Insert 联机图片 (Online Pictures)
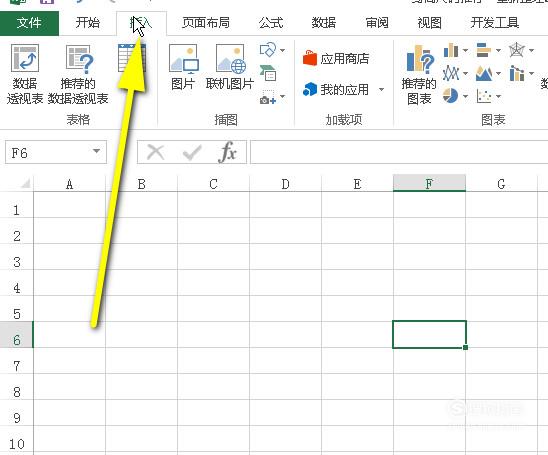 coord(230,66)
